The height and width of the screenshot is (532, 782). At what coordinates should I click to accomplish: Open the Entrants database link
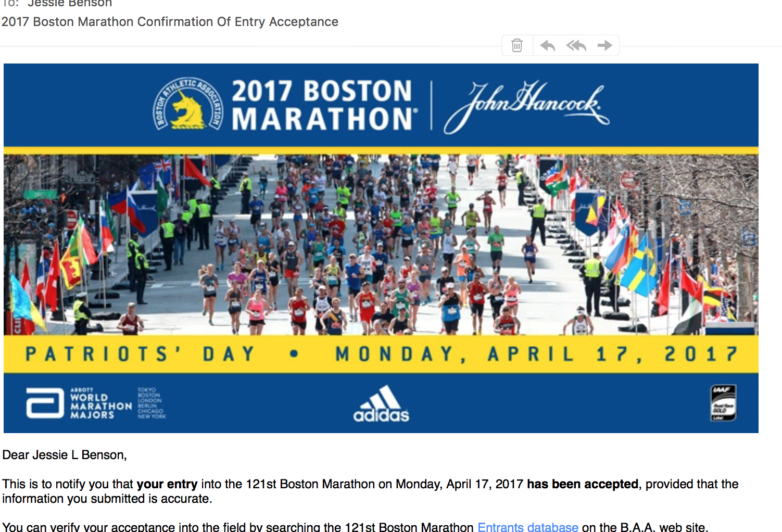[527, 527]
